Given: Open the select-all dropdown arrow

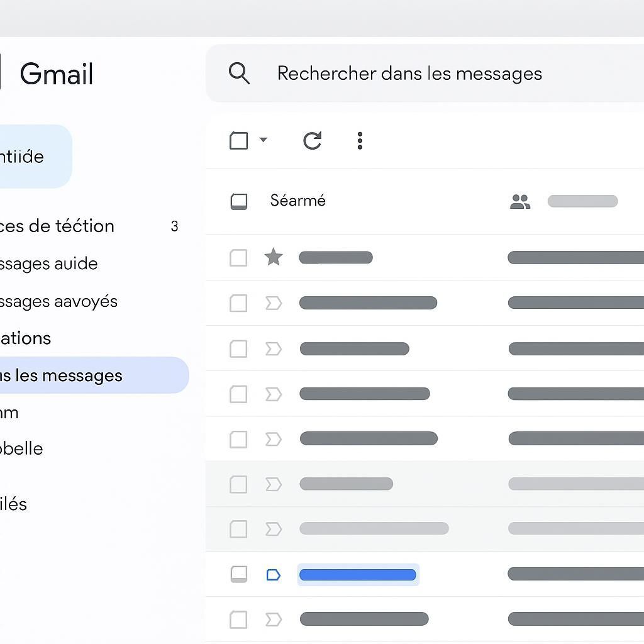Looking at the screenshot, I should click(264, 140).
